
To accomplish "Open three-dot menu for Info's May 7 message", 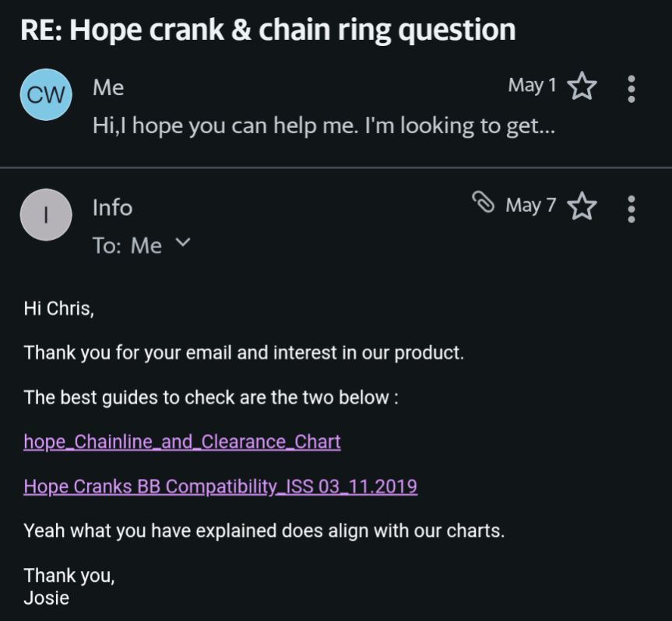I will click(631, 208).
